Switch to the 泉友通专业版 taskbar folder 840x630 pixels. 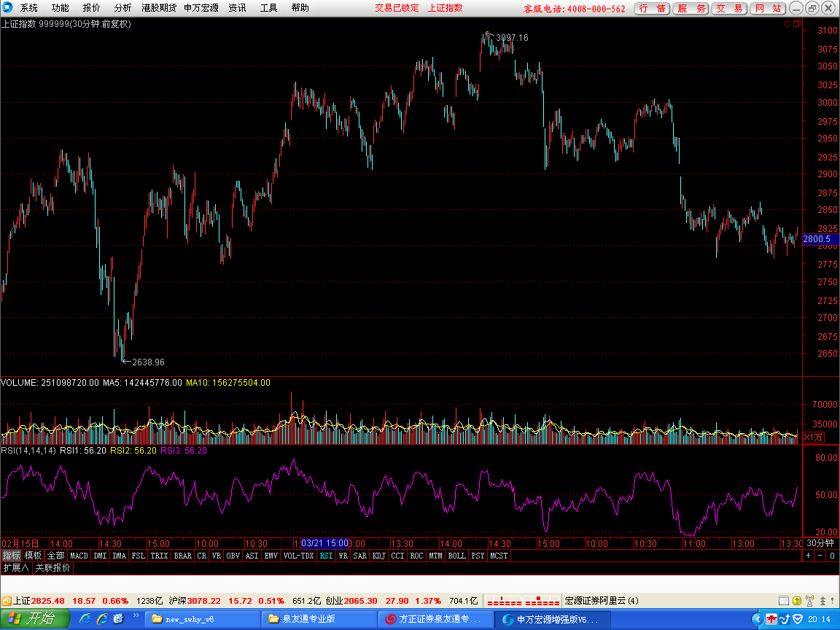point(320,619)
